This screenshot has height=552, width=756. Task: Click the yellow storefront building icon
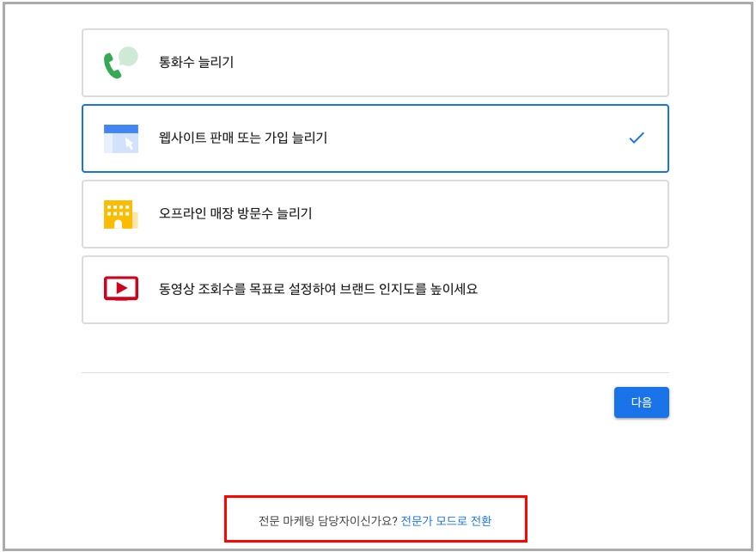click(121, 214)
